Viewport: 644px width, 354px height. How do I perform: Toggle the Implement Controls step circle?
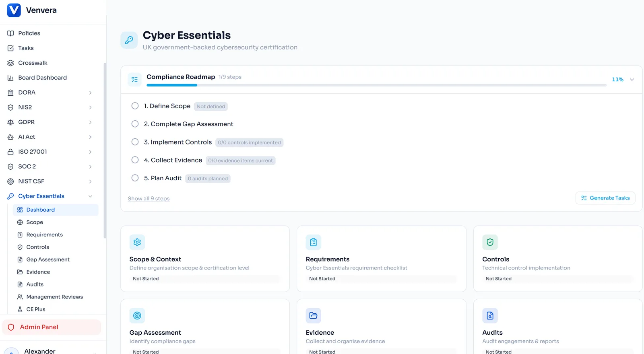[x=135, y=142]
